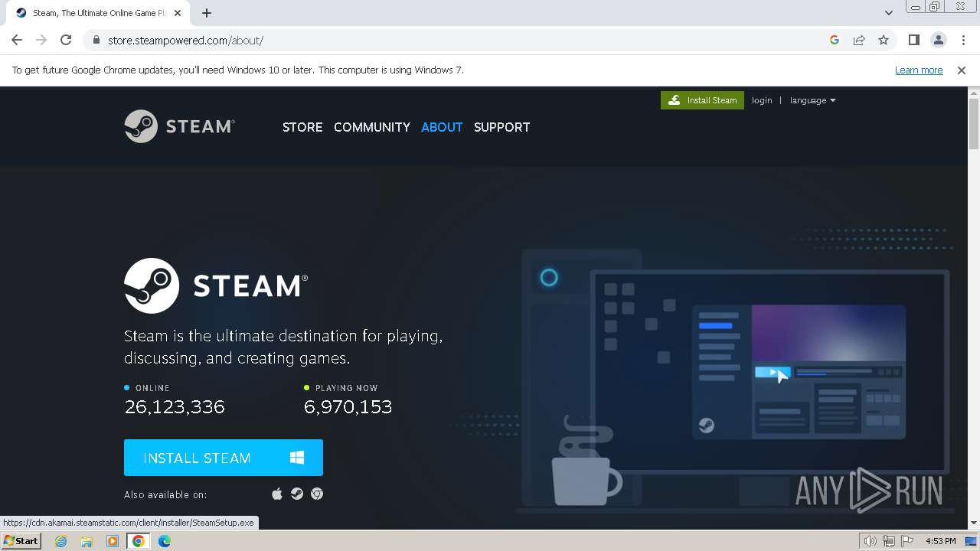This screenshot has width=980, height=551.
Task: Open the COMMUNITY menu item
Action: point(372,127)
